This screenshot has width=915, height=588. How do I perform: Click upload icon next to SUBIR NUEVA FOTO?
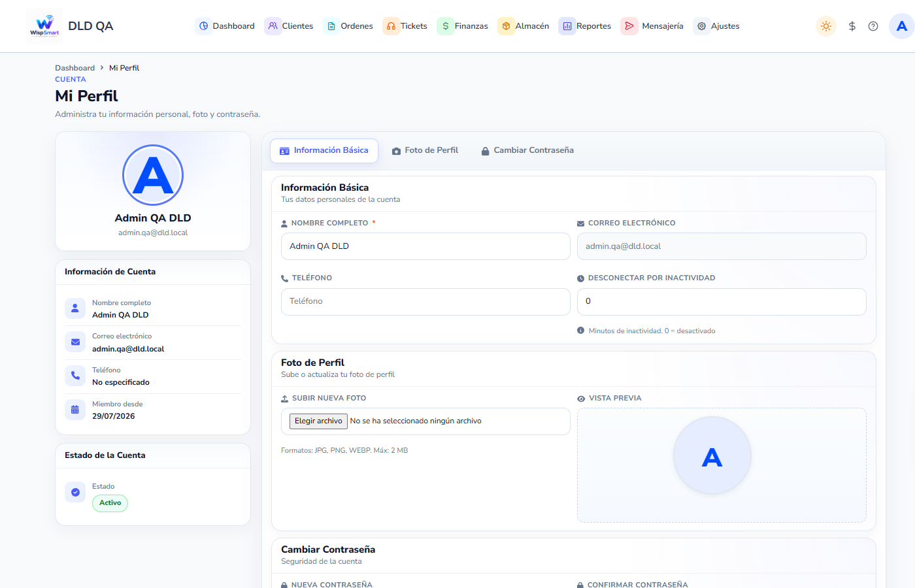point(284,399)
